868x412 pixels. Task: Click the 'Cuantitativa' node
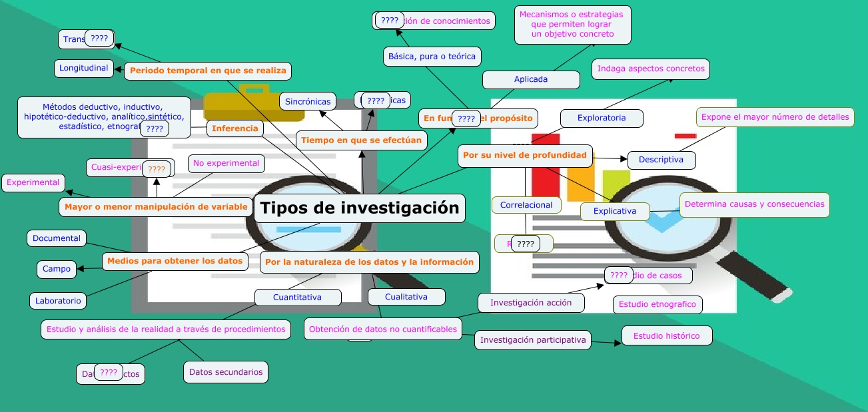coord(297,298)
